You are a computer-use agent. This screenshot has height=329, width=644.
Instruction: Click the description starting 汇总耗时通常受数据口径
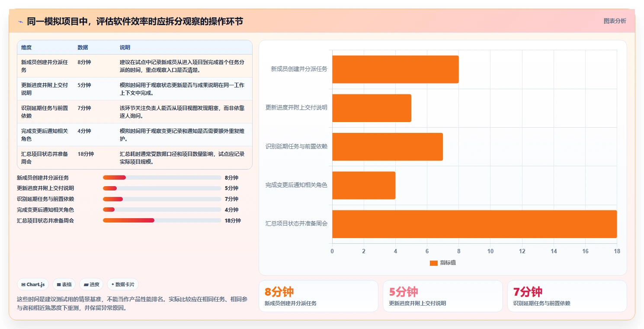click(182, 158)
